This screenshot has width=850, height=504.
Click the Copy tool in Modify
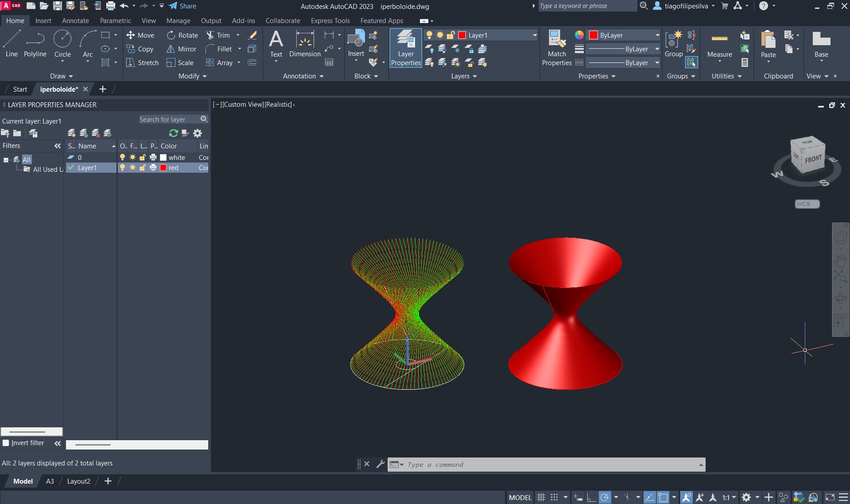[x=140, y=49]
